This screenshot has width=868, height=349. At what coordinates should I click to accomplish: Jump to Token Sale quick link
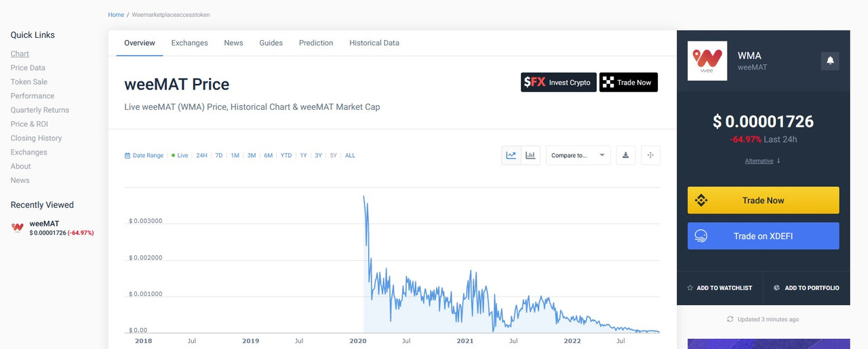[29, 82]
